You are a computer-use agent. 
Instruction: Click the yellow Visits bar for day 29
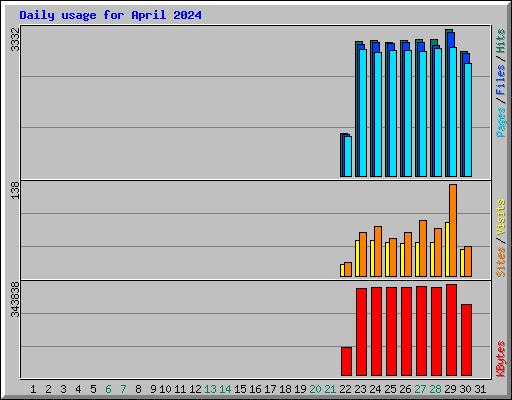point(447,249)
